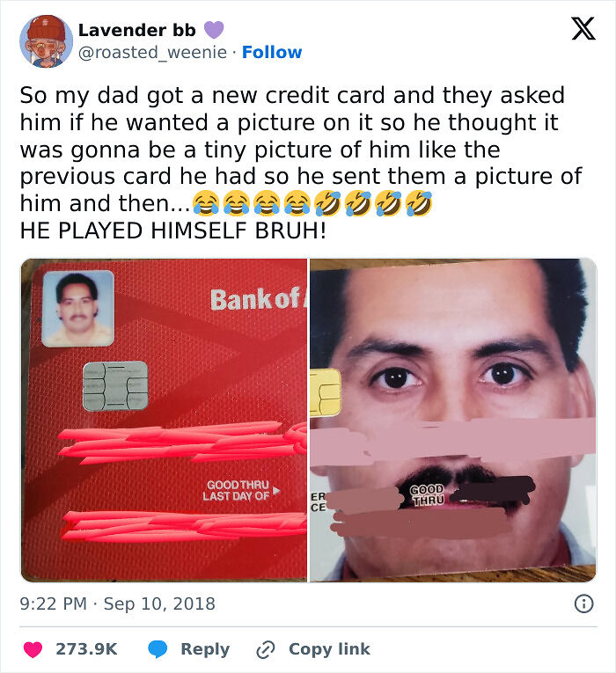616x673 pixels.
Task: Click the Reply button text
Action: (x=205, y=649)
